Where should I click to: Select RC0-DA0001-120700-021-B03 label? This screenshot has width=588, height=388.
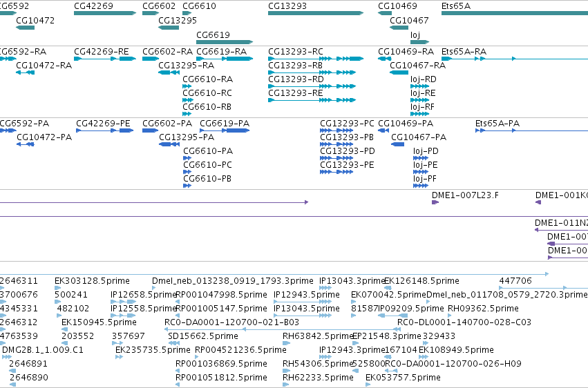click(231, 322)
